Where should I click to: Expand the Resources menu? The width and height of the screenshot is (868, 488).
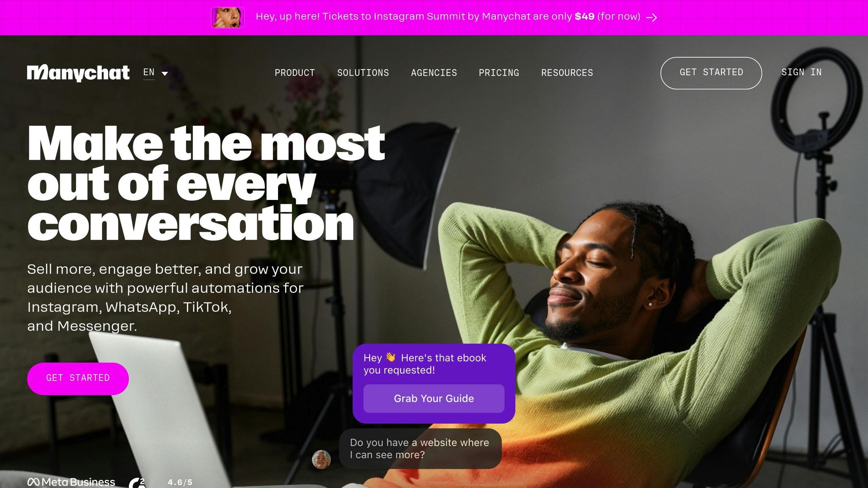point(567,73)
